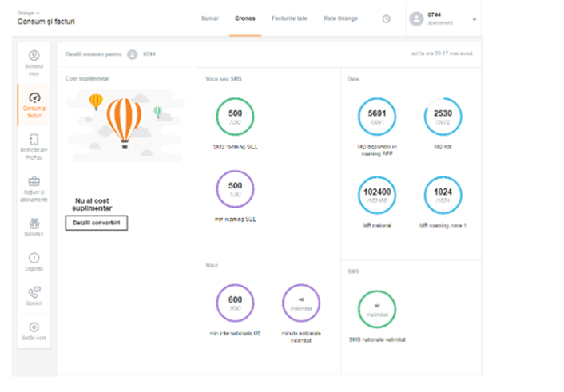Expand the 0744 abonament account dropdown
The height and width of the screenshot is (392, 564).
pyautogui.click(x=474, y=18)
